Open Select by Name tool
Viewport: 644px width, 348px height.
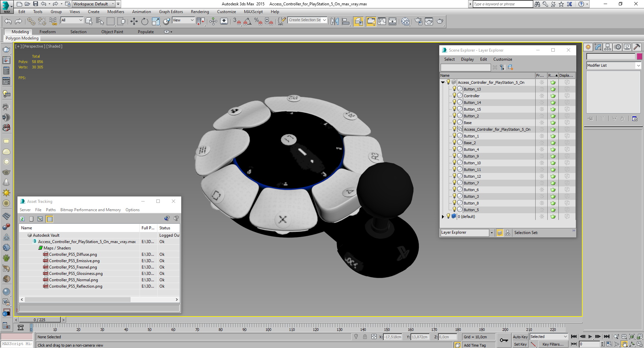click(100, 21)
